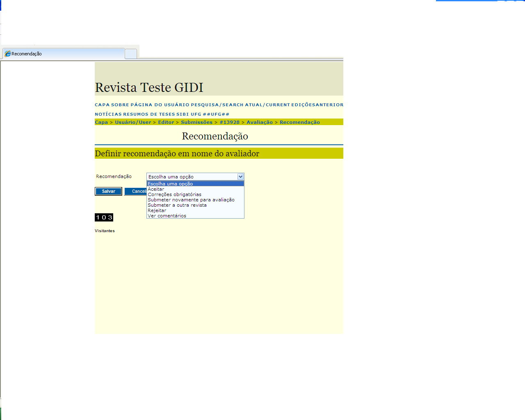Open the RESUMOS DE TESES link

[x=149, y=114]
